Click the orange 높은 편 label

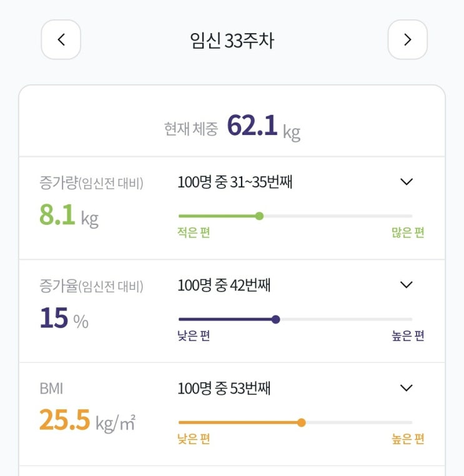pyautogui.click(x=408, y=439)
